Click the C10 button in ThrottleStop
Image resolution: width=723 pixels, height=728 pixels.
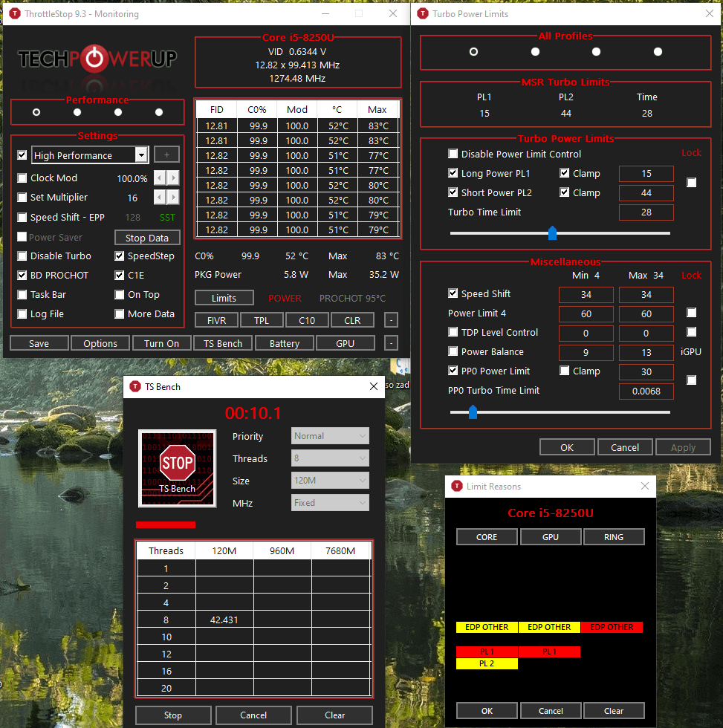307,319
